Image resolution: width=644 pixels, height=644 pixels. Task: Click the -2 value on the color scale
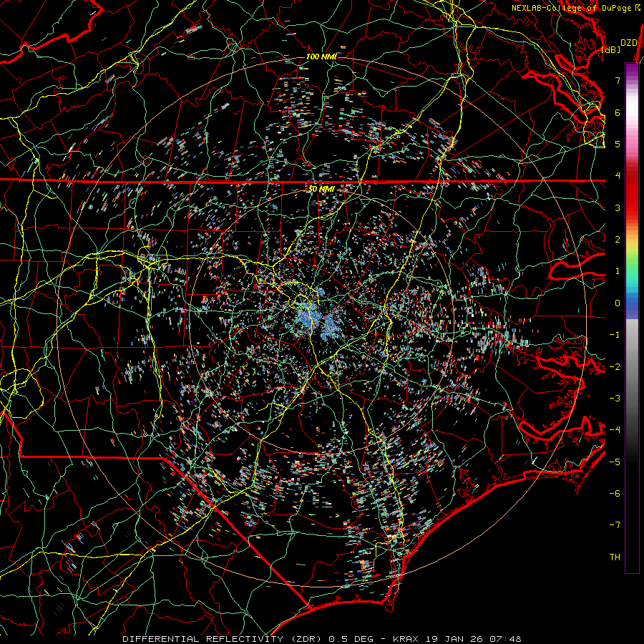615,366
